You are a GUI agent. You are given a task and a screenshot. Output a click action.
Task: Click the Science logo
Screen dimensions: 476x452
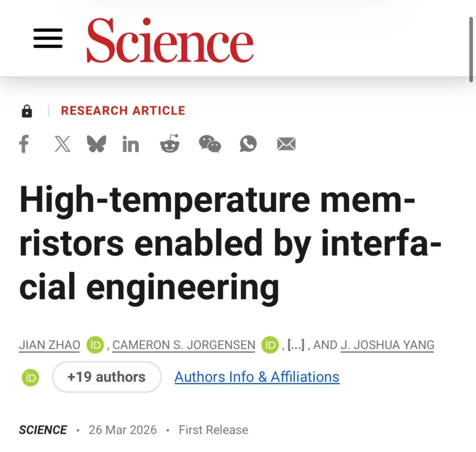pos(170,40)
